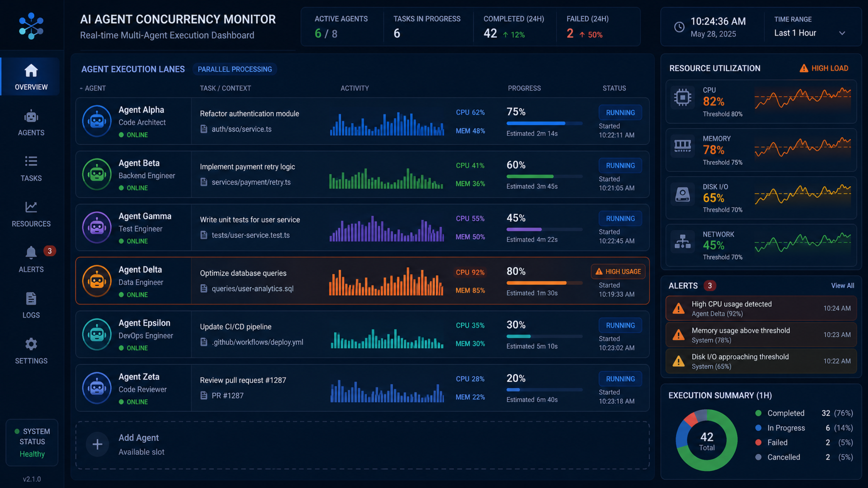868x488 pixels.
Task: Click Agent Alpha's activity bar chart
Action: 387,124
